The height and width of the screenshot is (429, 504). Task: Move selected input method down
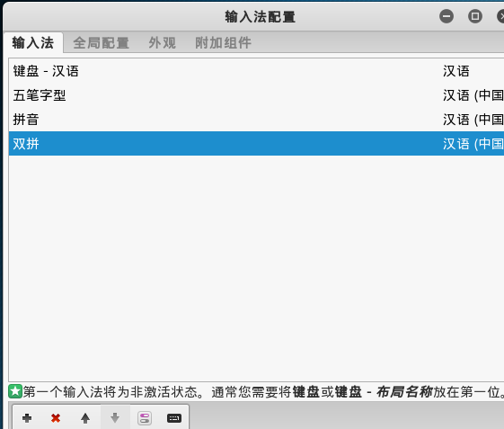[115, 418]
